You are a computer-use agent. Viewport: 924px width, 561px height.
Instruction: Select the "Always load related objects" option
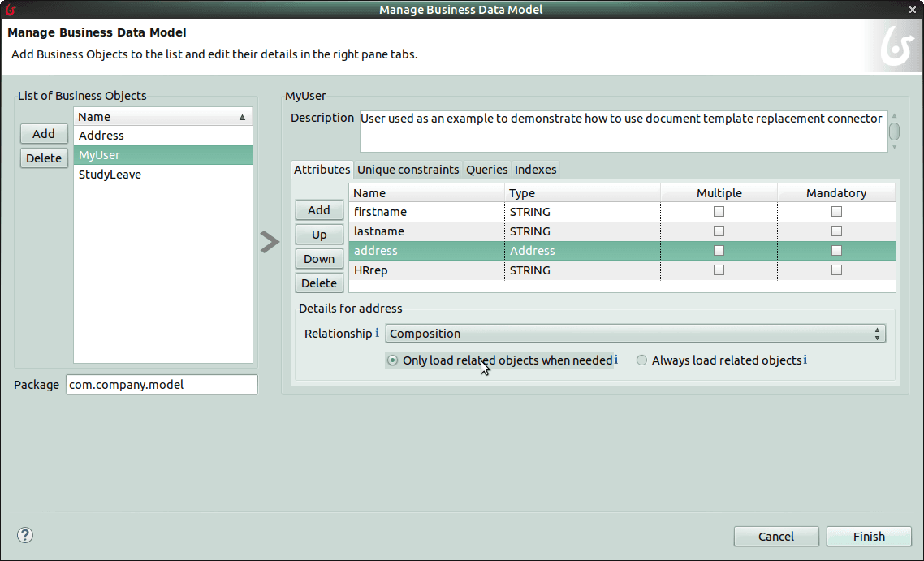pyautogui.click(x=641, y=360)
